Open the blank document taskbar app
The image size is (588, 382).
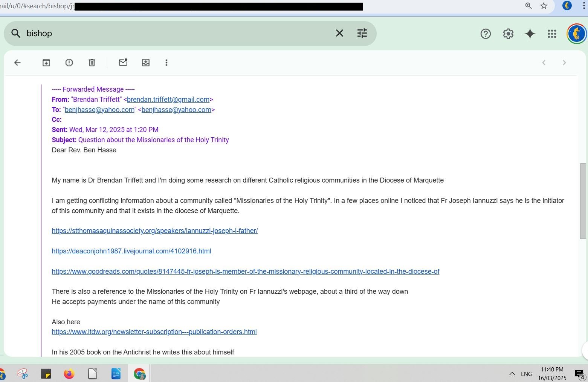click(x=93, y=374)
